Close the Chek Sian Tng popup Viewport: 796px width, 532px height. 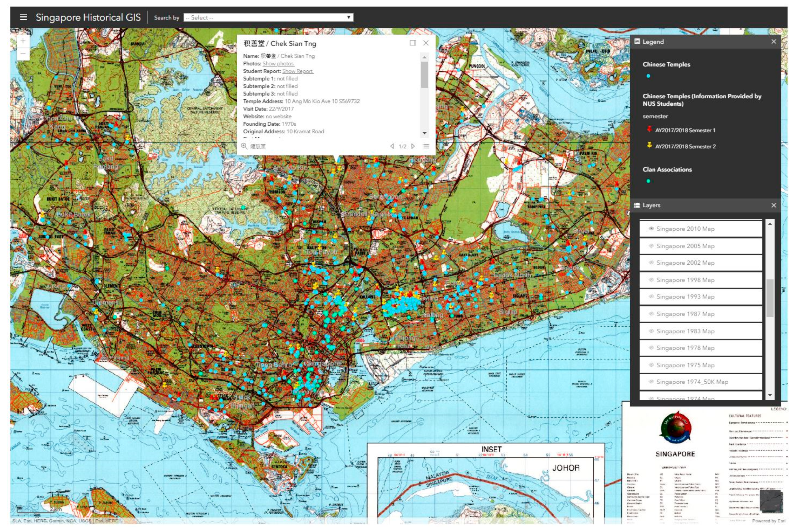426,43
